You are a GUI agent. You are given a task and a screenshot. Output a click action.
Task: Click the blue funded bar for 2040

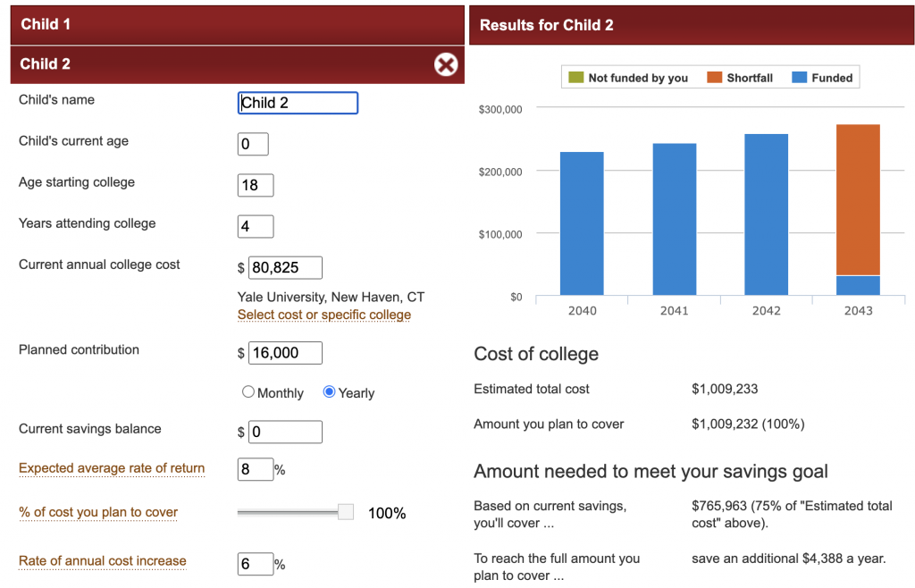(582, 223)
